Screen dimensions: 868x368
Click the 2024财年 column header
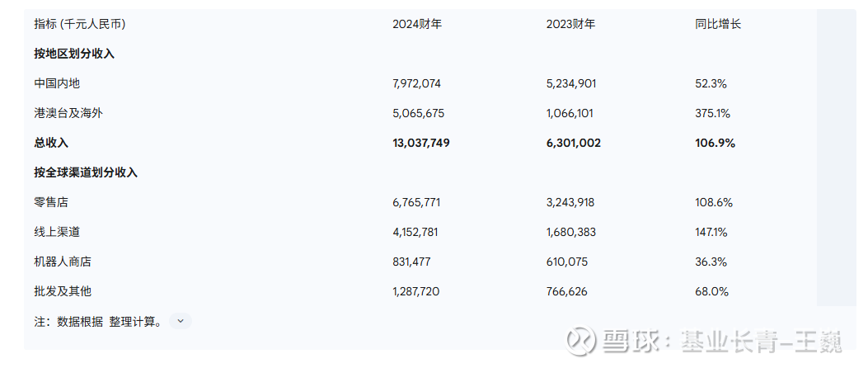pos(417,24)
